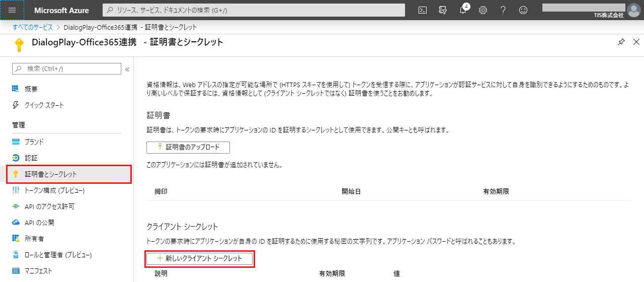Click the TIS株式会社 tenant label
This screenshot has width=644, height=282.
coord(609,15)
